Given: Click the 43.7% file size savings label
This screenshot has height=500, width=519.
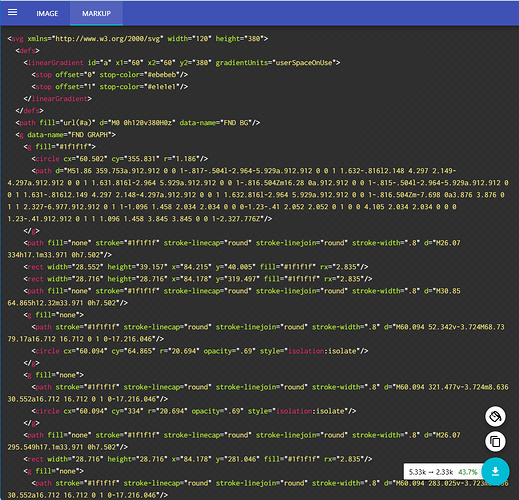Looking at the screenshot, I should point(468,472).
